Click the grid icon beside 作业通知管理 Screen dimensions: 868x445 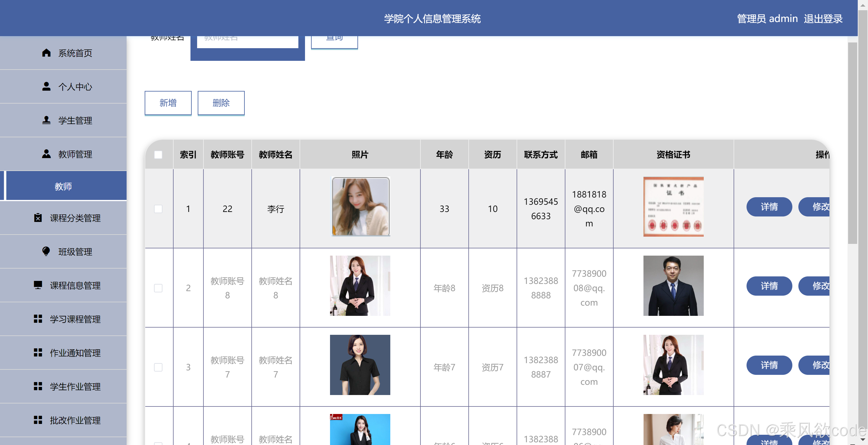tap(38, 353)
